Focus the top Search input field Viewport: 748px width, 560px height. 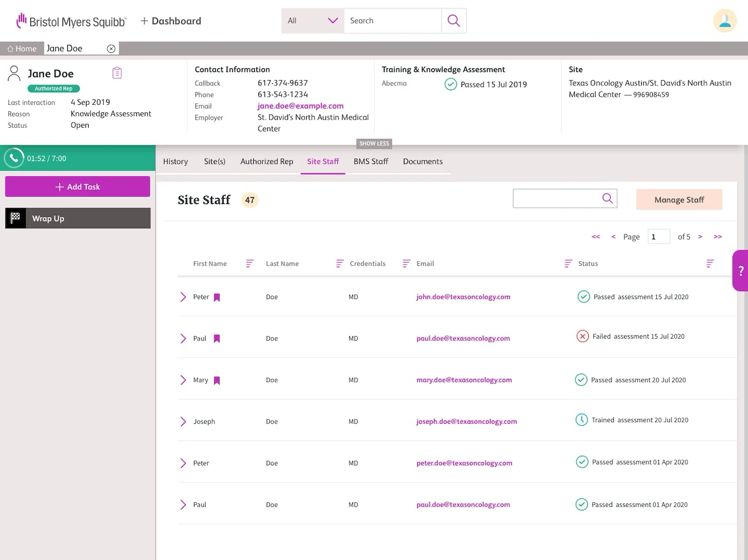tap(393, 21)
